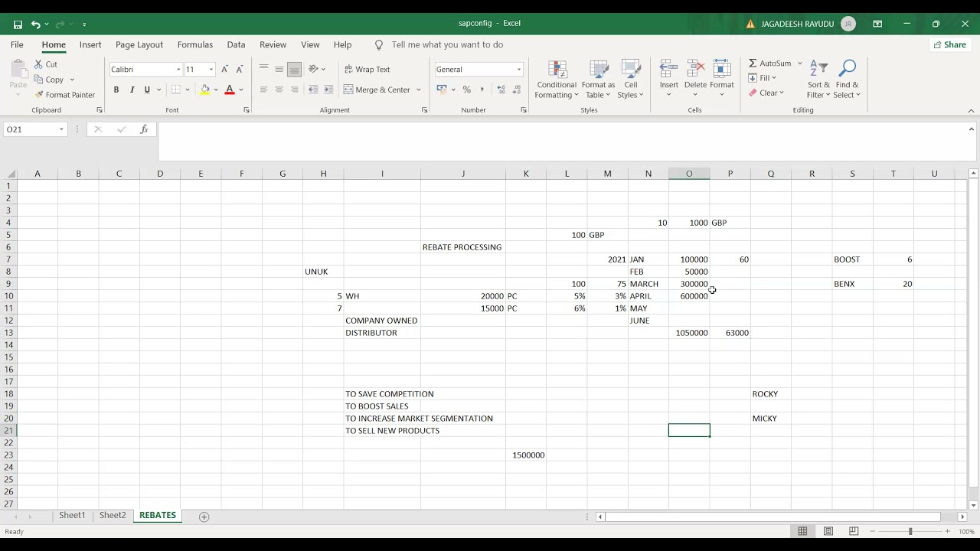
Task: Click Decrease Decimal icon
Action: coord(517,90)
